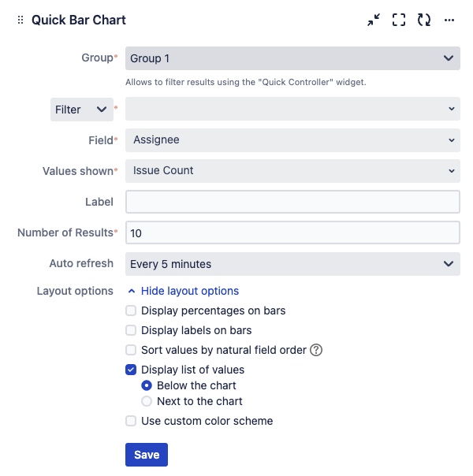
Task: Open the Issue Count values dropdown
Action: coord(292,170)
